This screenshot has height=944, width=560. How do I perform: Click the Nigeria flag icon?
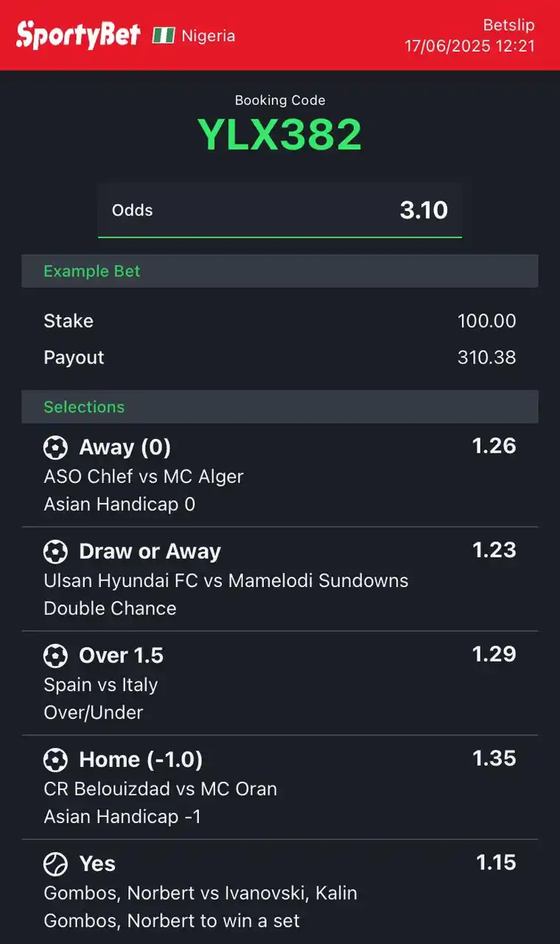[166, 35]
